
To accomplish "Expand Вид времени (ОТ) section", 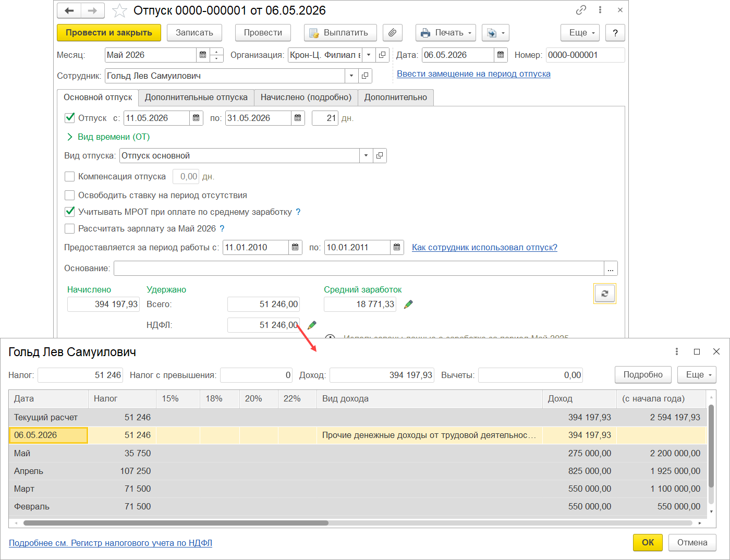I will (x=107, y=137).
